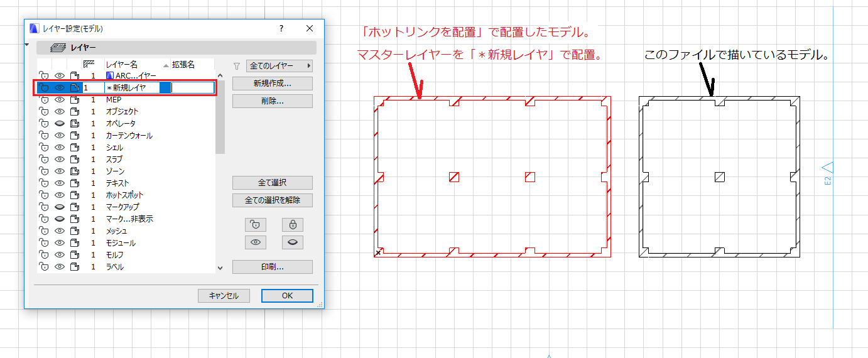Click the 全て選択 button
868x358 pixels.
coord(273,183)
